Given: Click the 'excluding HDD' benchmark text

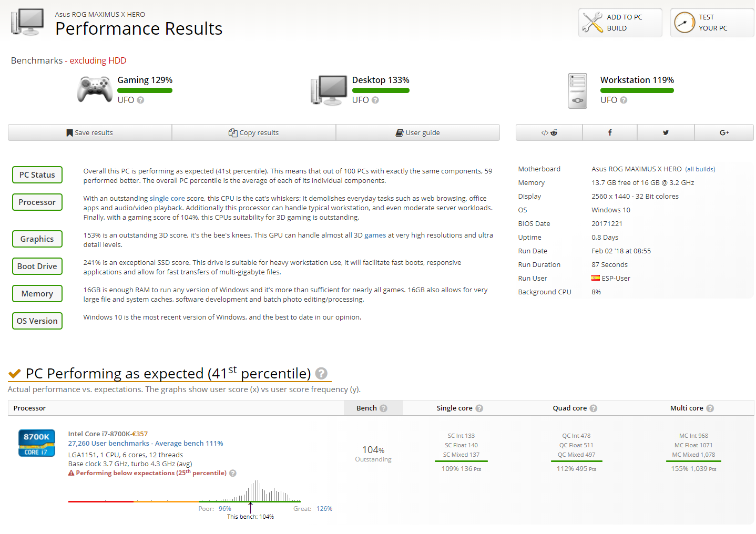Looking at the screenshot, I should pyautogui.click(x=98, y=60).
